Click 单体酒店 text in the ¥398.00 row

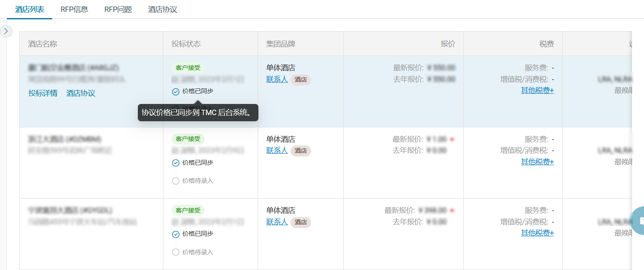click(x=281, y=210)
